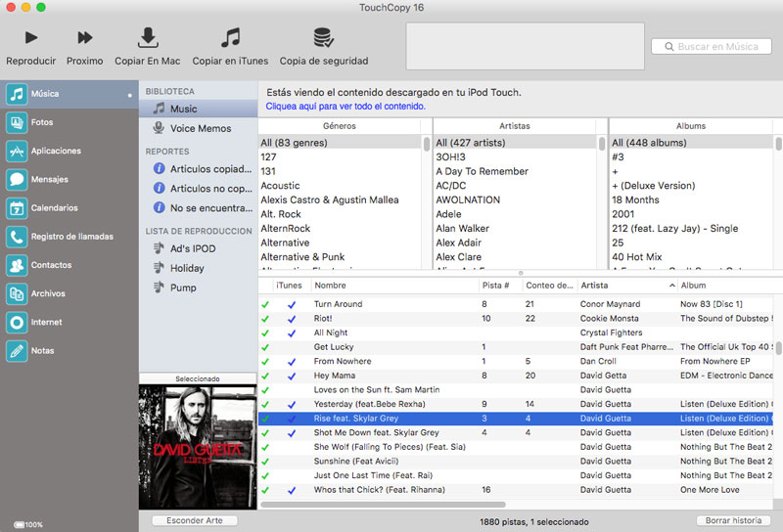
Task: Open the Mensajes section icon
Action: pyautogui.click(x=17, y=179)
